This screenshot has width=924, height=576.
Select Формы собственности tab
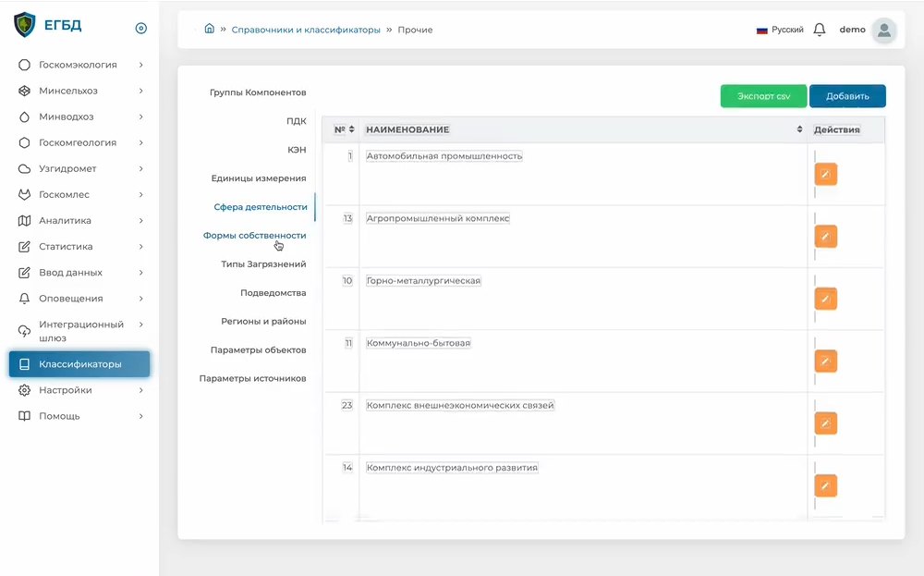coord(255,235)
